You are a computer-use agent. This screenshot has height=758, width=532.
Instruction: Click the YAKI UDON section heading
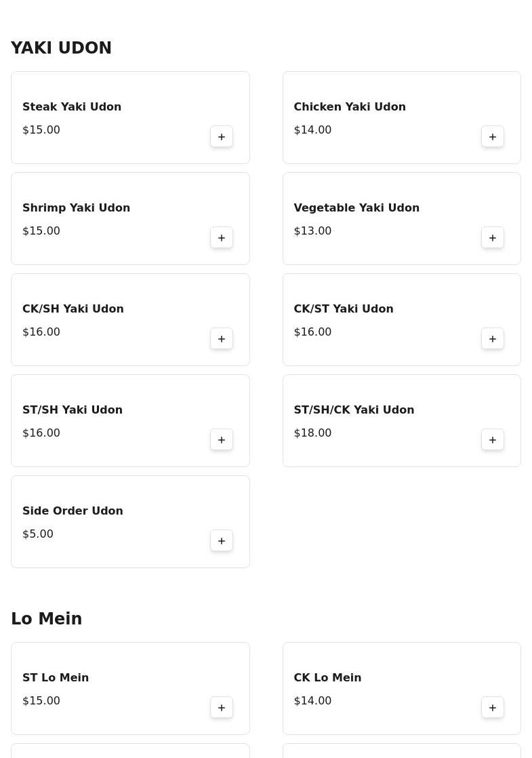[62, 48]
